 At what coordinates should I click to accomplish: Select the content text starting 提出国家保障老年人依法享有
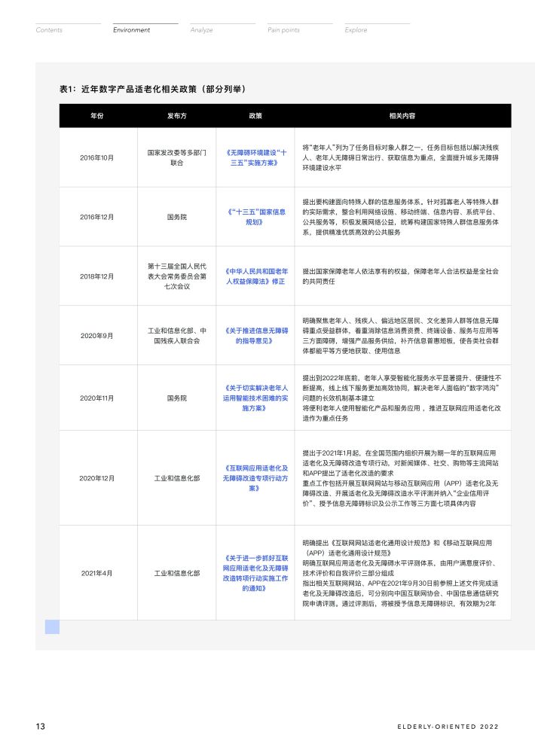click(x=401, y=276)
